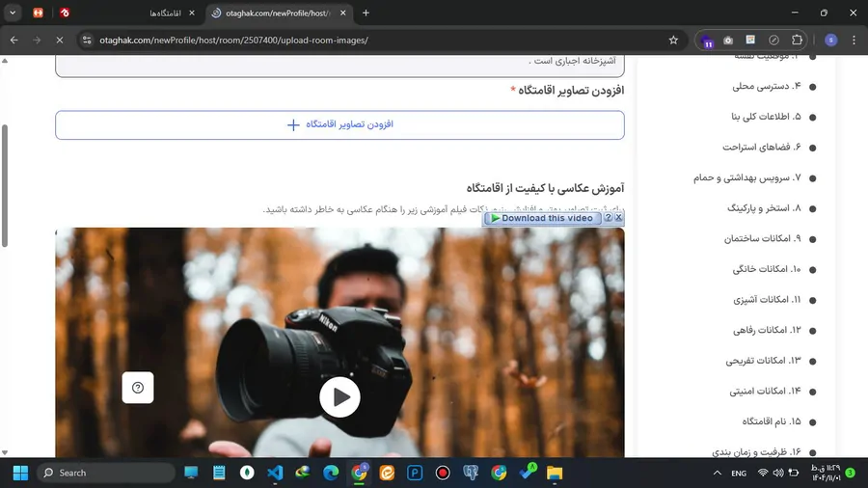Open the Chrome profile avatar
This screenshot has width=868, height=488.
click(830, 40)
